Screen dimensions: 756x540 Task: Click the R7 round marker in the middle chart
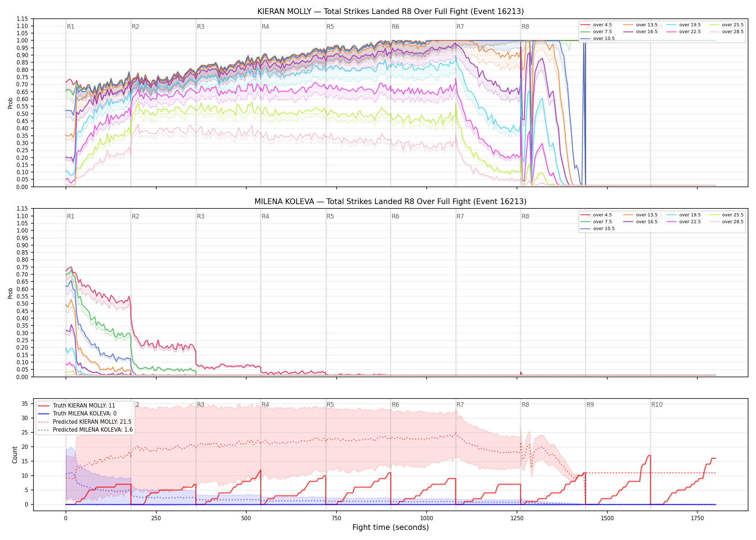pos(460,216)
